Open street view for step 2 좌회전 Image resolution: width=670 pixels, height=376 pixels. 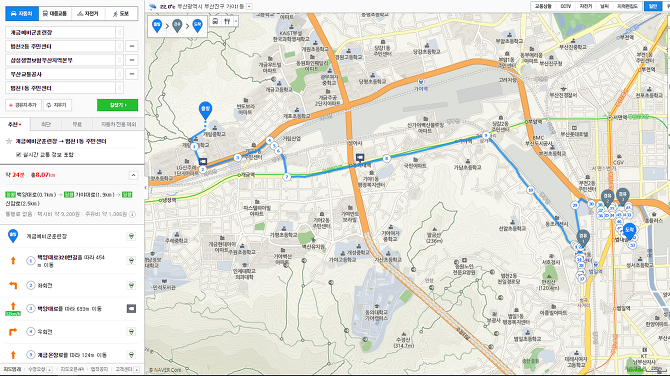click(x=131, y=285)
